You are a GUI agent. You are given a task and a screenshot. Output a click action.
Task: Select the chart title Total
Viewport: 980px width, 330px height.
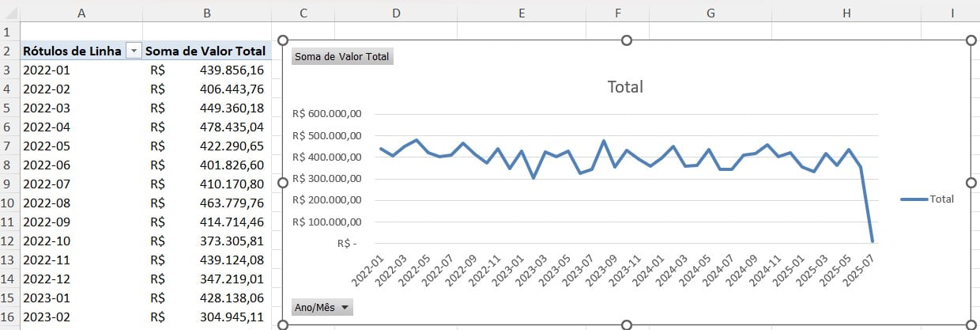(x=624, y=87)
